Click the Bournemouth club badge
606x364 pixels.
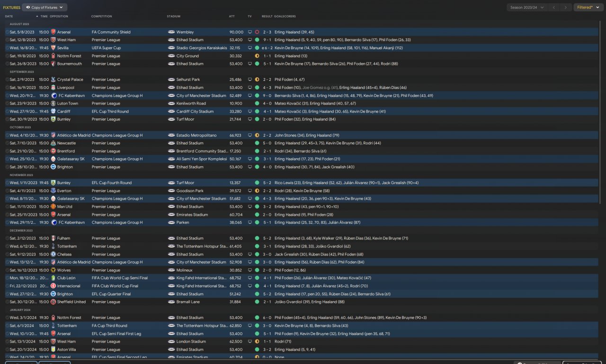(53, 64)
